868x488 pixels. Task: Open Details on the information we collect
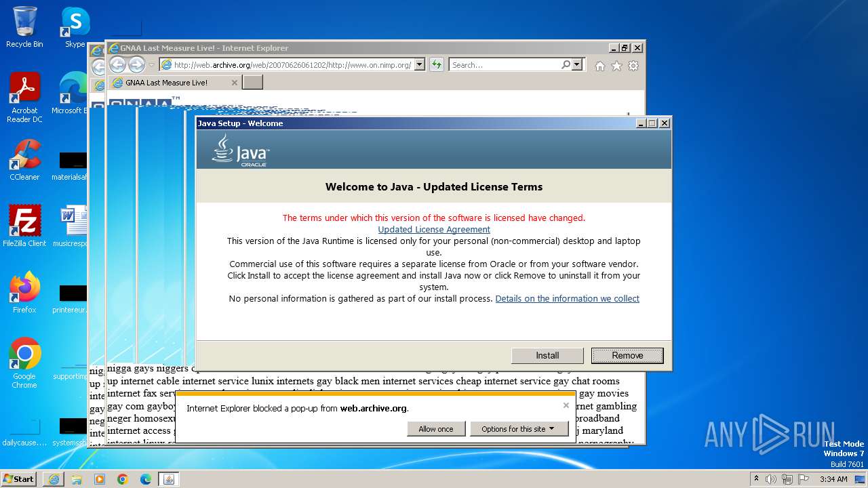[x=568, y=299]
